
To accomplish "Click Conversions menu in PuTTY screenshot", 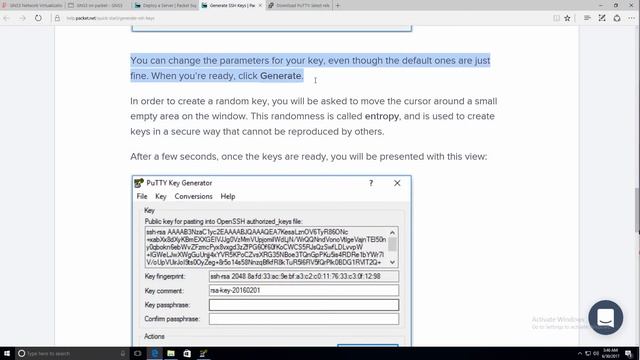I will pyautogui.click(x=193, y=196).
